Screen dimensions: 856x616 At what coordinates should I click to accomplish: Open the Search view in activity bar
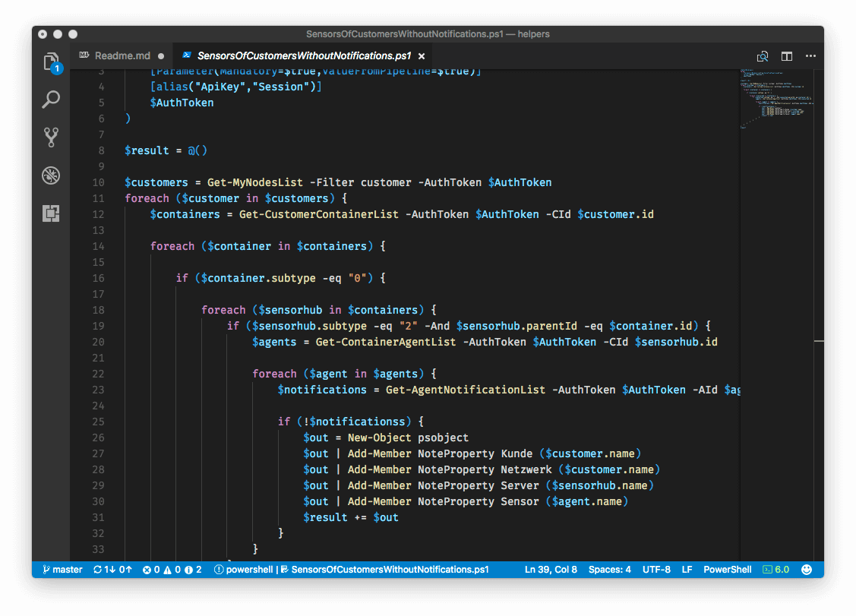pos(51,100)
